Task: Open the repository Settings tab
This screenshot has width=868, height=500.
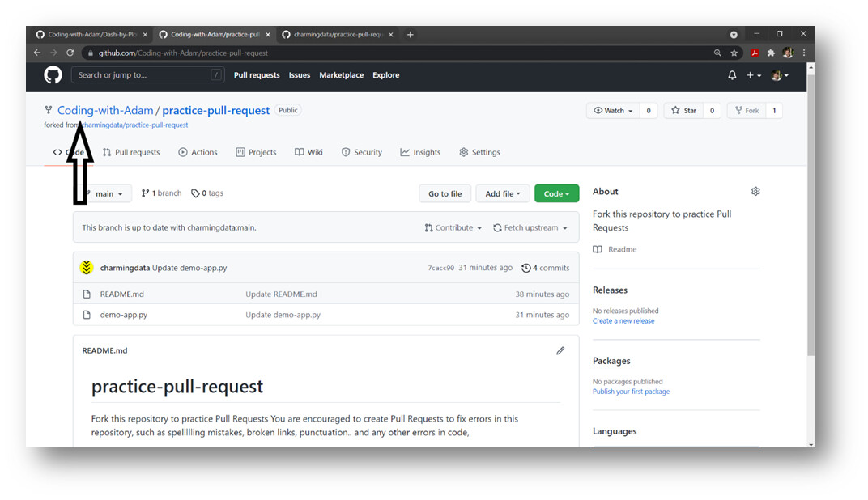Action: click(x=480, y=152)
